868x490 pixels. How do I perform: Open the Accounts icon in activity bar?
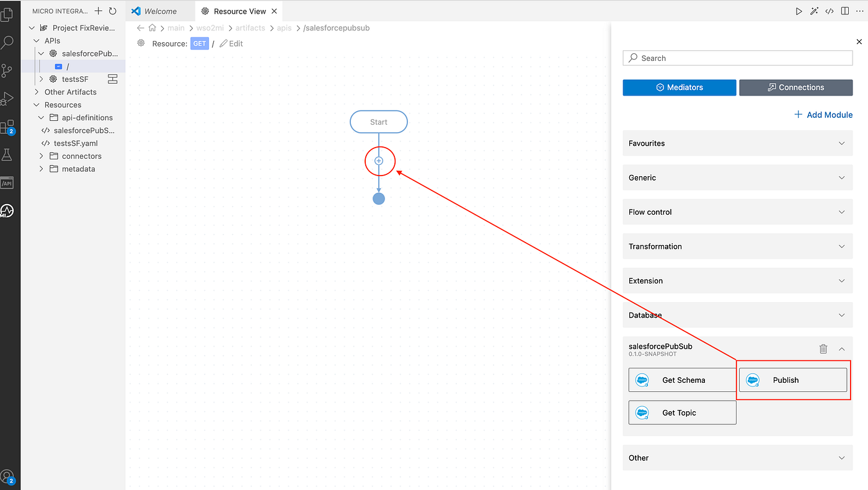point(7,476)
